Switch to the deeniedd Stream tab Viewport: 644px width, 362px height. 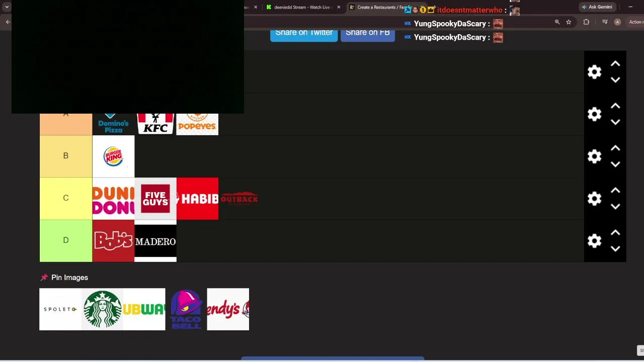(x=303, y=7)
